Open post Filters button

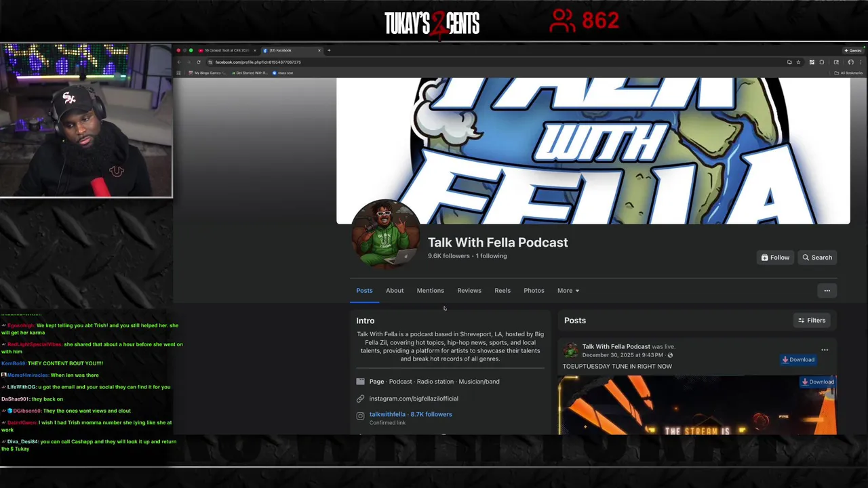click(812, 321)
